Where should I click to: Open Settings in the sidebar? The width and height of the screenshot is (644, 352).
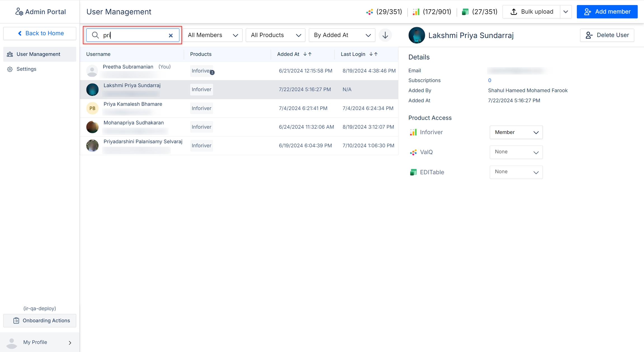(26, 69)
